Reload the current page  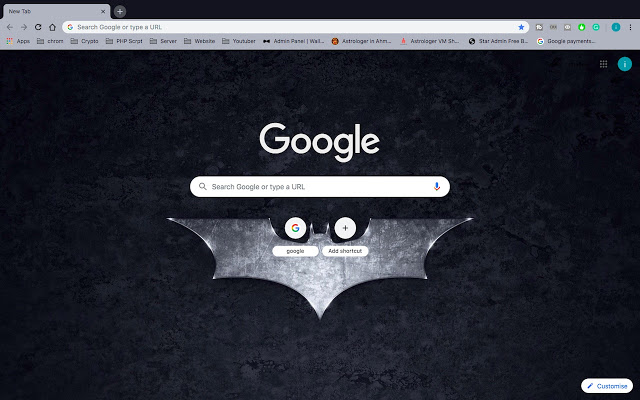(38, 27)
